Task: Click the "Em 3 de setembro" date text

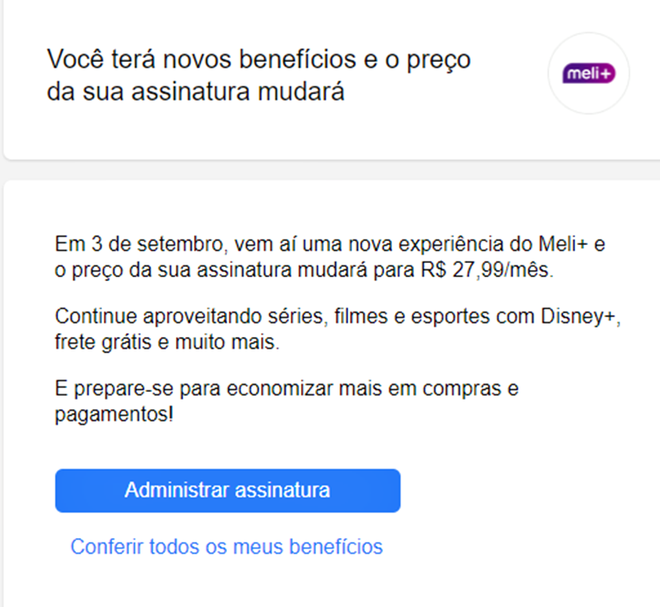Action: click(x=121, y=244)
